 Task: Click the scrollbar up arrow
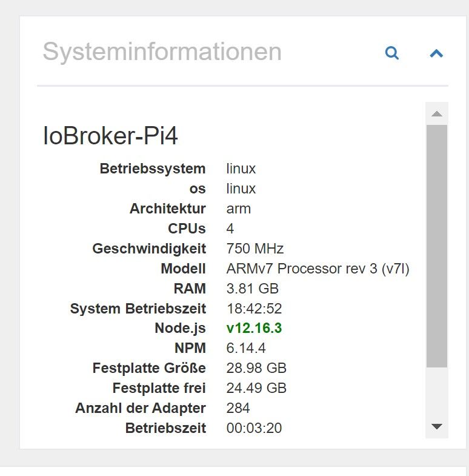tap(436, 113)
